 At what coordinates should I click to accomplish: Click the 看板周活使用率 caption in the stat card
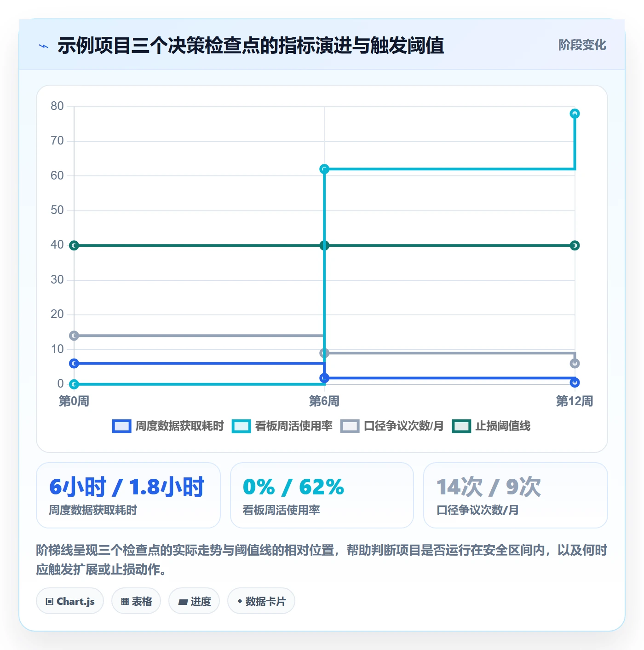pos(281,510)
